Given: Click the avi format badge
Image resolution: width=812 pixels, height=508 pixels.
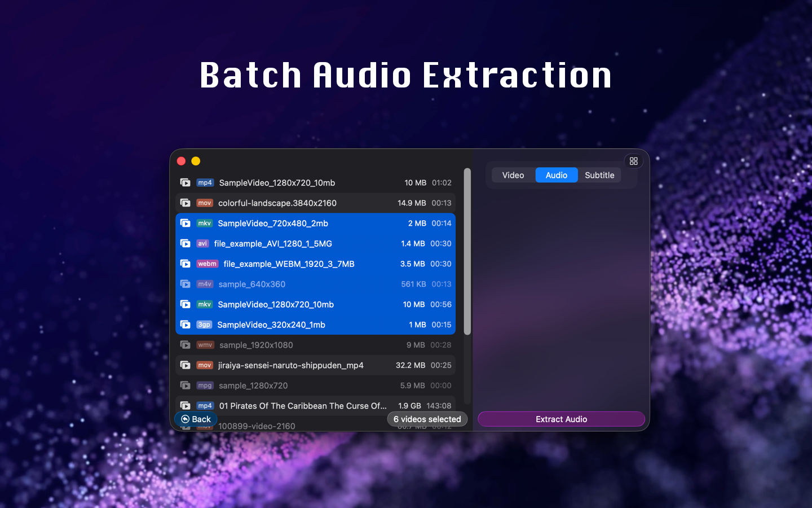Looking at the screenshot, I should [202, 244].
